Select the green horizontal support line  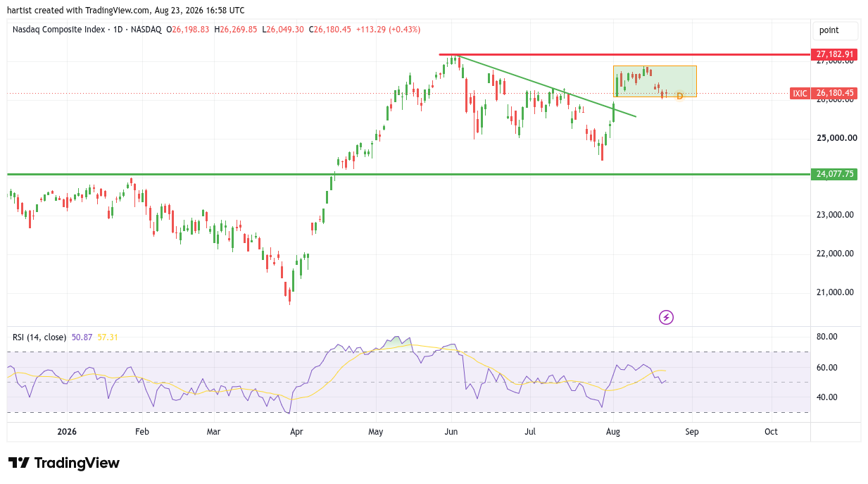click(x=408, y=174)
